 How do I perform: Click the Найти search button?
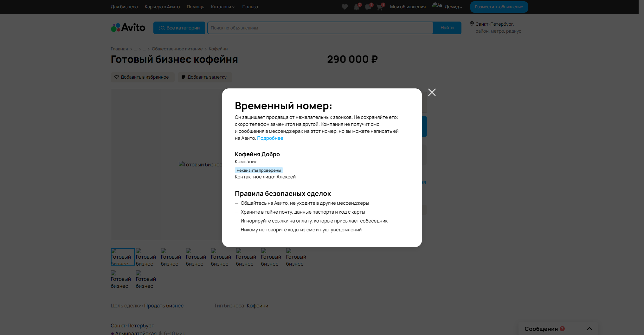tap(447, 28)
